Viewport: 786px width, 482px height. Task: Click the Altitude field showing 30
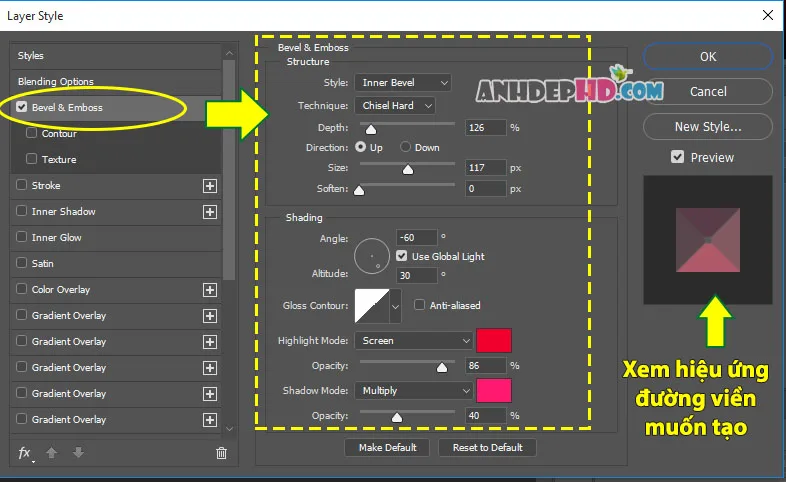[x=417, y=276]
